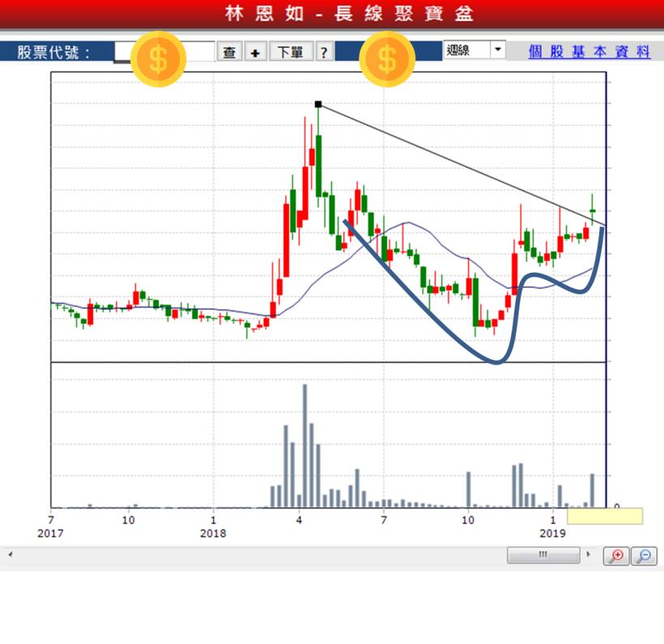
Task: Click the zoom in magnifier icon
Action: [x=616, y=556]
